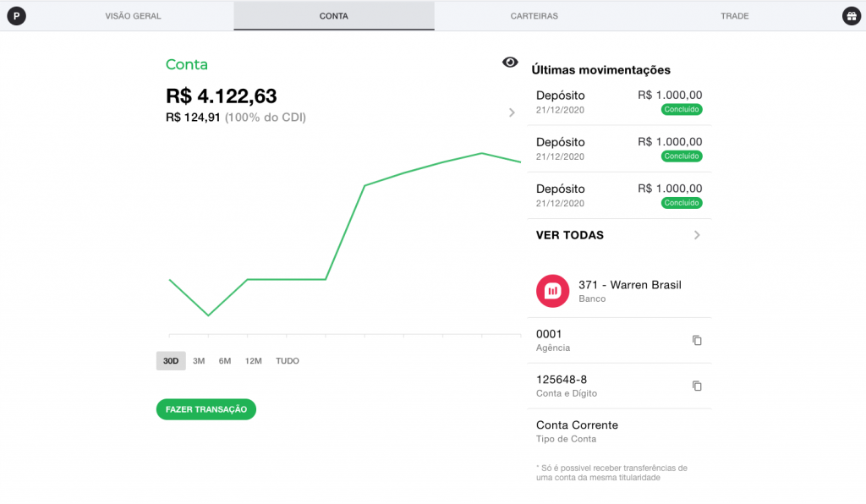Select the 30D chart period
This screenshot has height=504, width=866.
[171, 361]
